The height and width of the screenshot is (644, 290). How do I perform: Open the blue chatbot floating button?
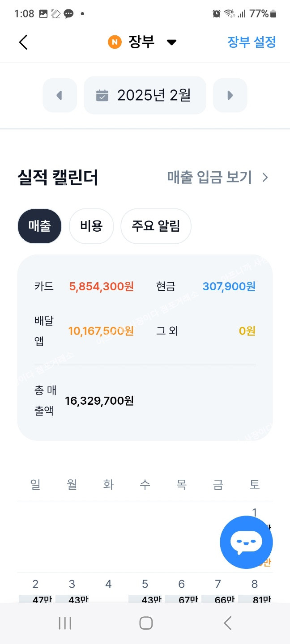(x=246, y=542)
